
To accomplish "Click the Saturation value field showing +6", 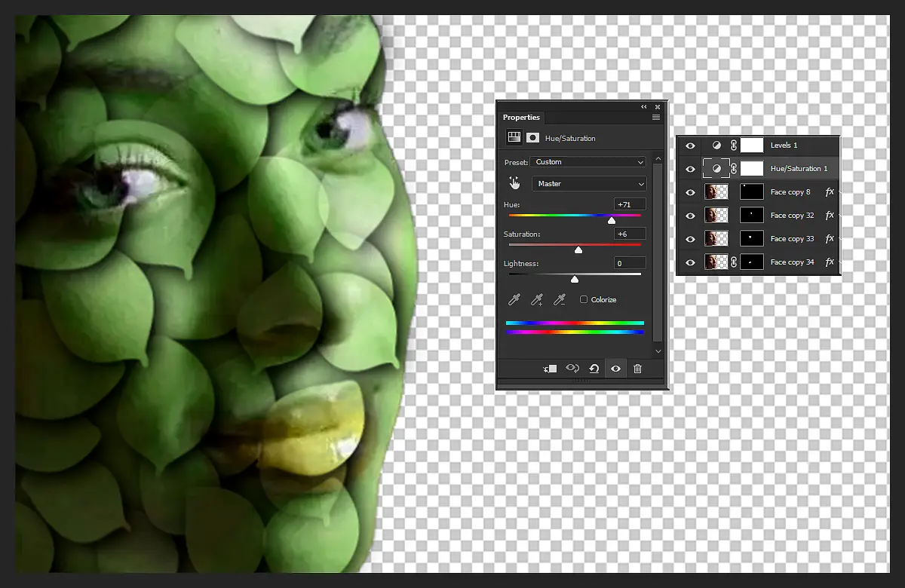I will click(630, 234).
